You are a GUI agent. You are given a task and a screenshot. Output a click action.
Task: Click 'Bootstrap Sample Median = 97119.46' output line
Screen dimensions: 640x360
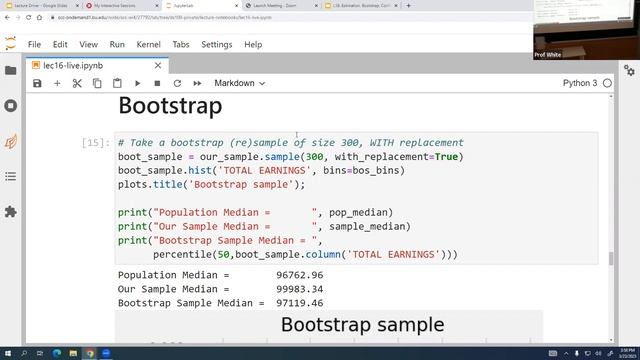pyautogui.click(x=220, y=303)
